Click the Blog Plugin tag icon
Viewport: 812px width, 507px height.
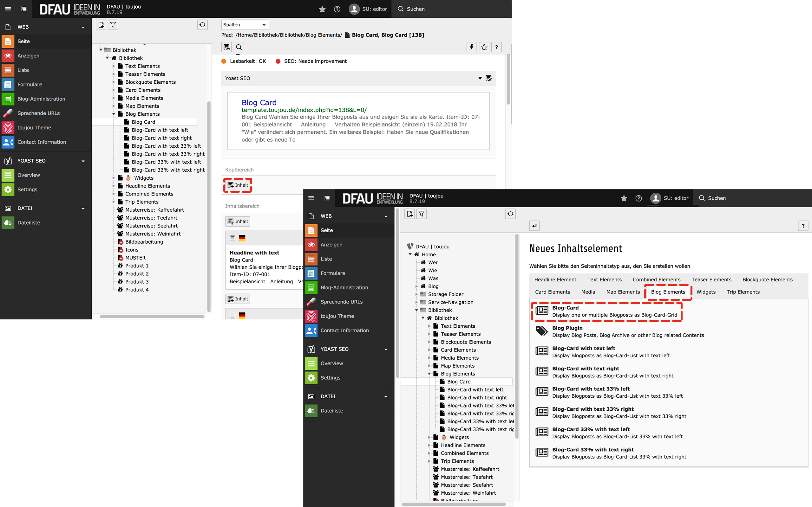click(x=541, y=331)
